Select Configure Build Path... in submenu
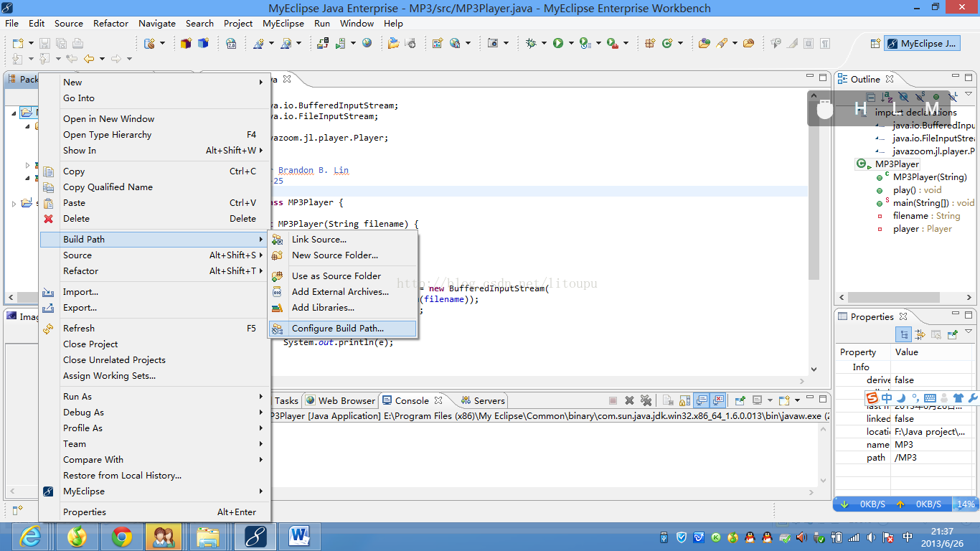Viewport: 980px width, 551px height. [342, 329]
